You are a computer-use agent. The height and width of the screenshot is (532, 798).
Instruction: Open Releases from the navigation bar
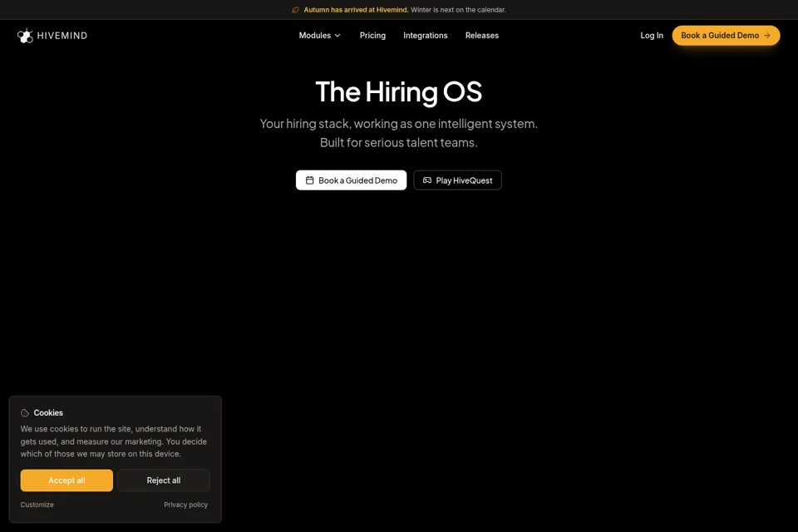(x=482, y=36)
